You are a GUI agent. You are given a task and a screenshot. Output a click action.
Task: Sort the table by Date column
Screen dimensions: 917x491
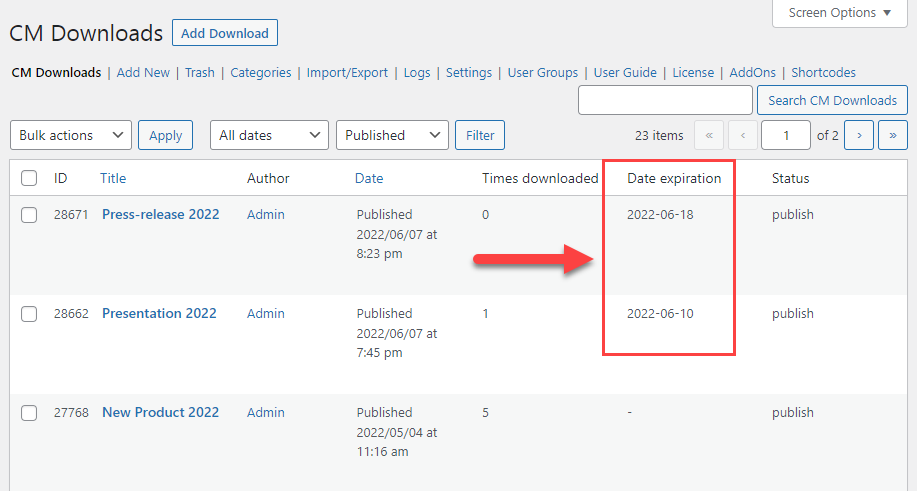(x=369, y=178)
